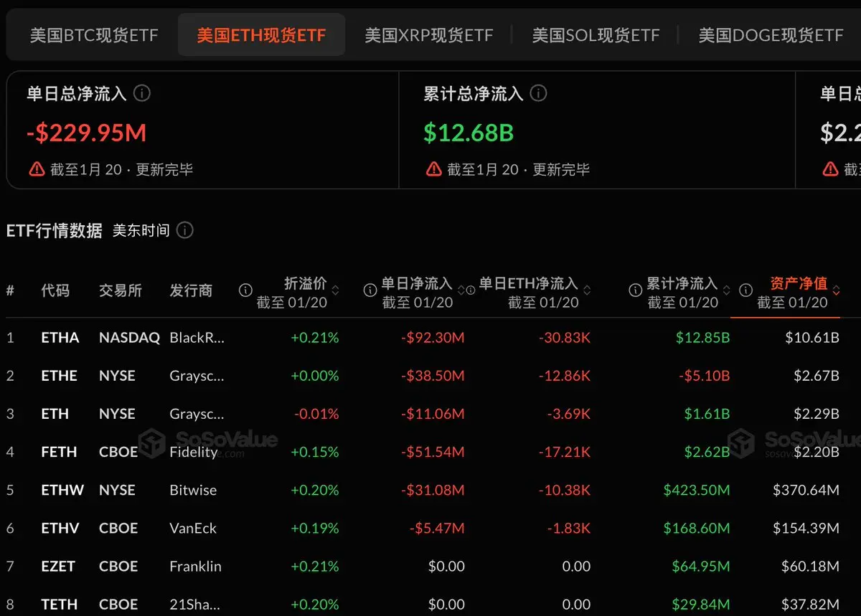
Task: Switch to 美国SOL现货ETF tab
Action: tap(596, 35)
